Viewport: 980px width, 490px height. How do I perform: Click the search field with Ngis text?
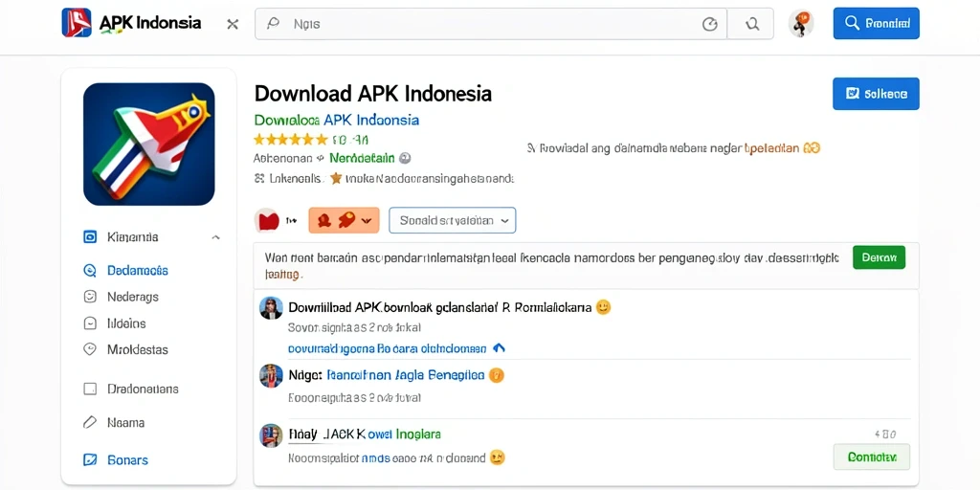click(x=491, y=24)
